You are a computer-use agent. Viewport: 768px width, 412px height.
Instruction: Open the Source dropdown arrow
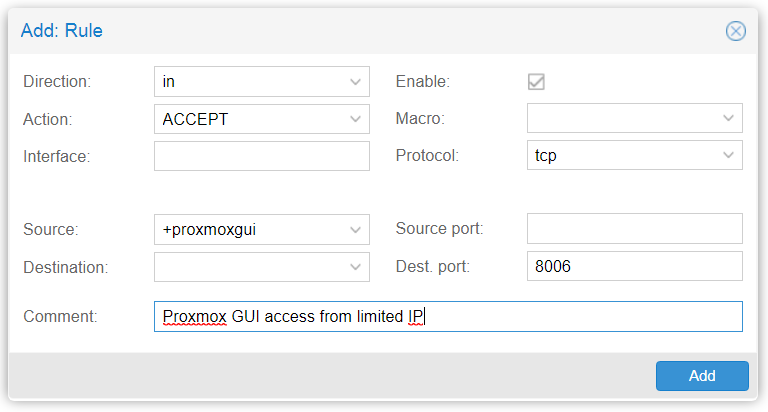[x=356, y=230]
